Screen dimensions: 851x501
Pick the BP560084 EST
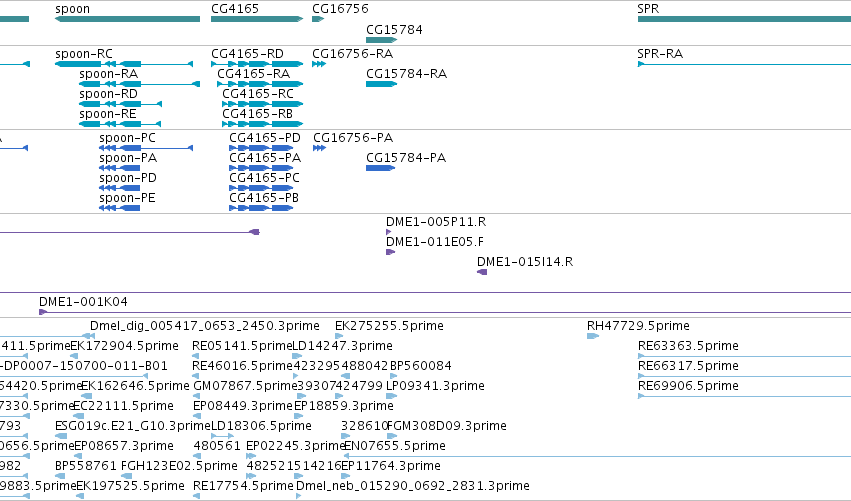pos(421,366)
